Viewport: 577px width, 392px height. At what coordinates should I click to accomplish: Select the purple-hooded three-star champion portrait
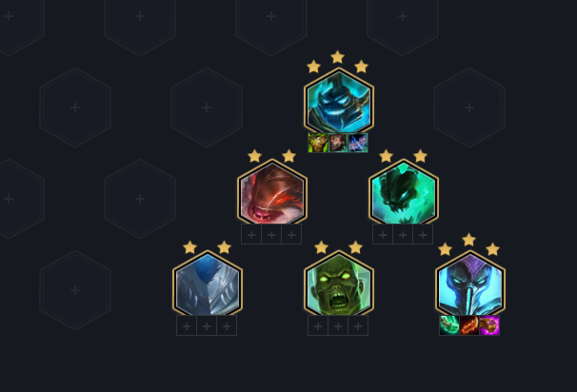coord(470,284)
